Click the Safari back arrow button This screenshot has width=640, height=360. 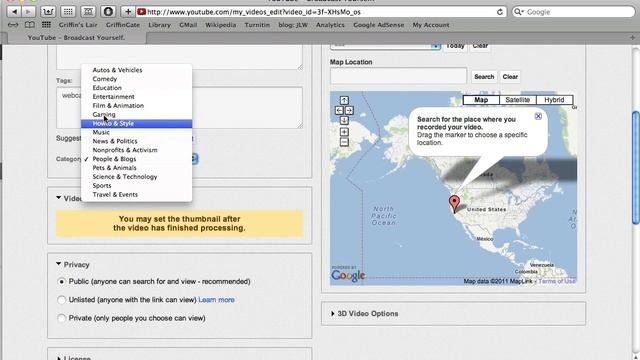(x=14, y=12)
